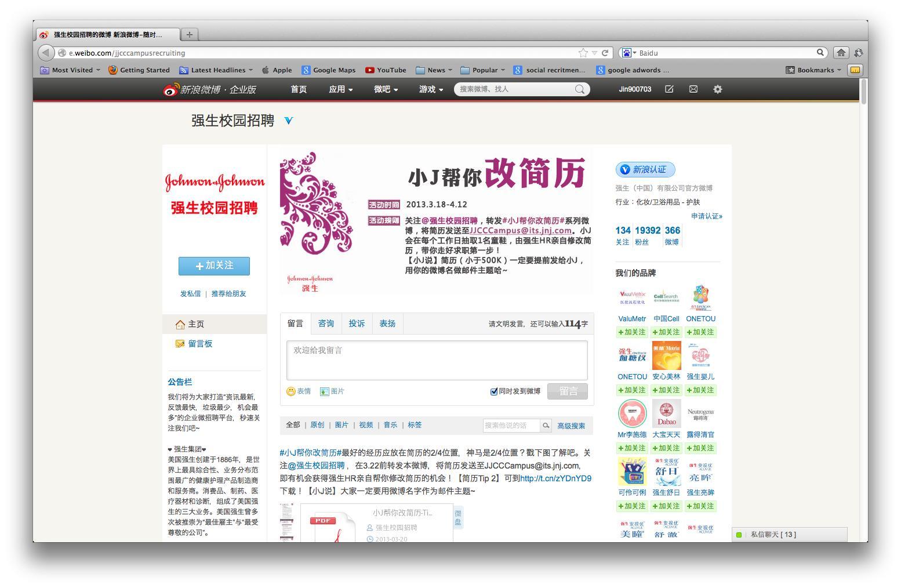Open the 高级搜索 advanced search link

pos(571,426)
